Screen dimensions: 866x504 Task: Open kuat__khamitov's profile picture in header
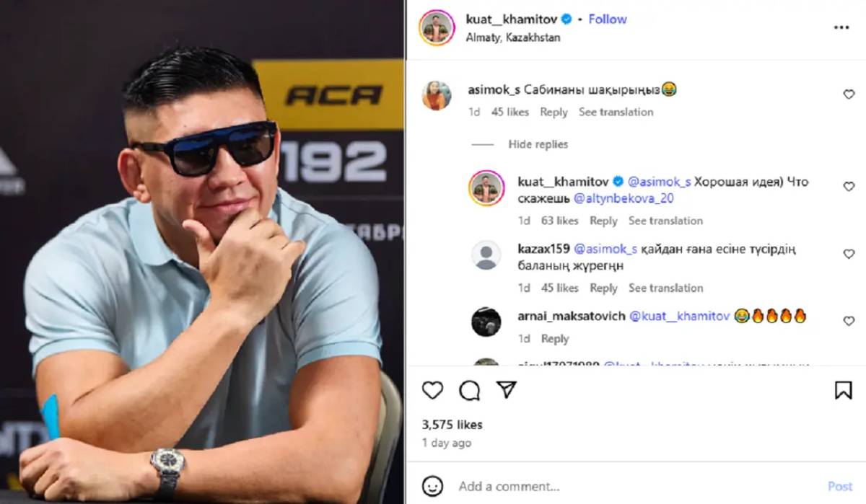click(x=437, y=27)
